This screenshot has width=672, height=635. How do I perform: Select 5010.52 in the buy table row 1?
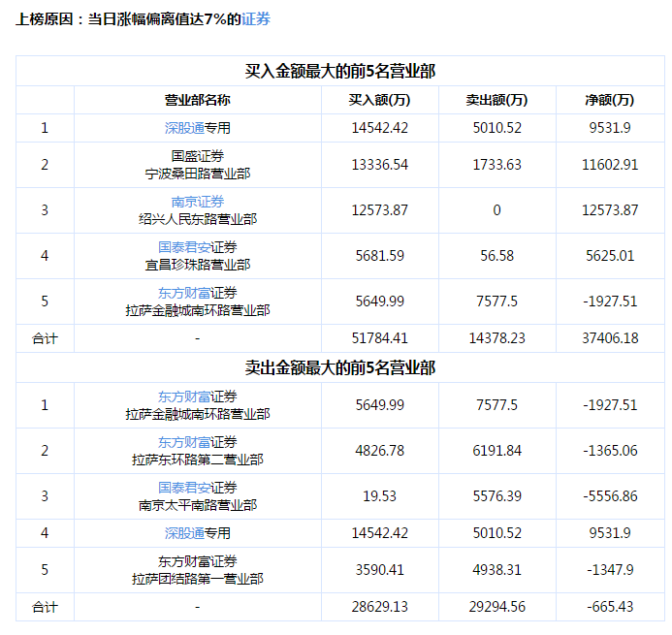pos(497,128)
